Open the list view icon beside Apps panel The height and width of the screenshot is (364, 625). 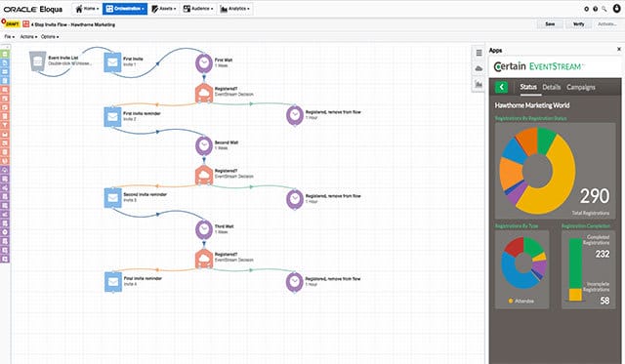coord(479,53)
